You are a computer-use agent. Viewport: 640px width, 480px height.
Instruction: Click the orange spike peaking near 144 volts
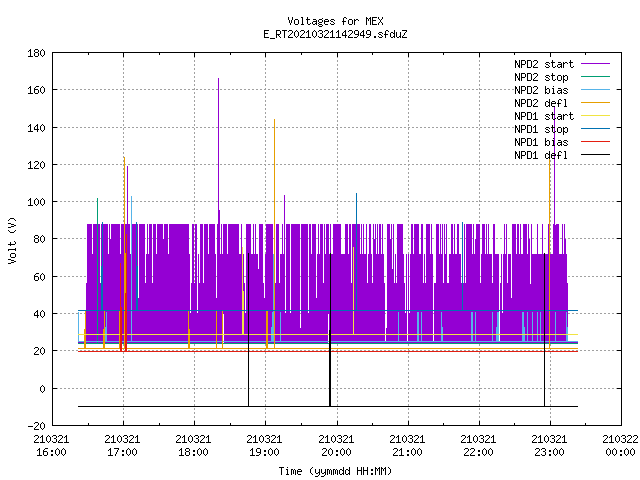click(x=274, y=233)
